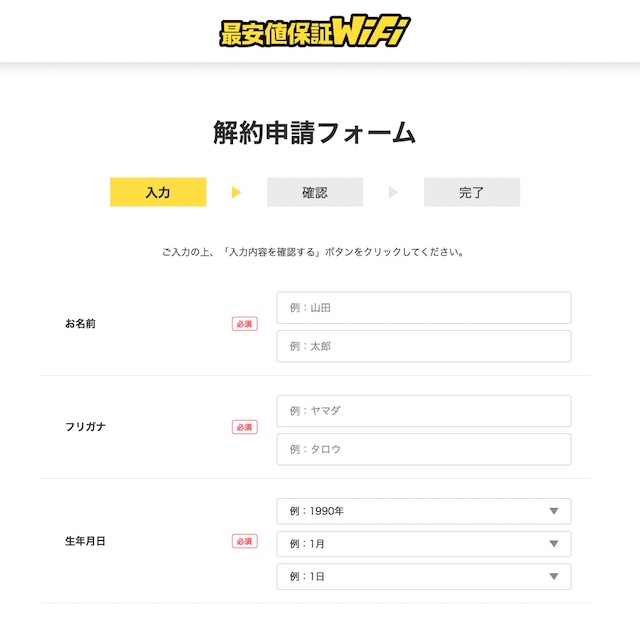Expand the birth month dropdown 例：1月
This screenshot has height=627, width=640.
click(x=424, y=544)
